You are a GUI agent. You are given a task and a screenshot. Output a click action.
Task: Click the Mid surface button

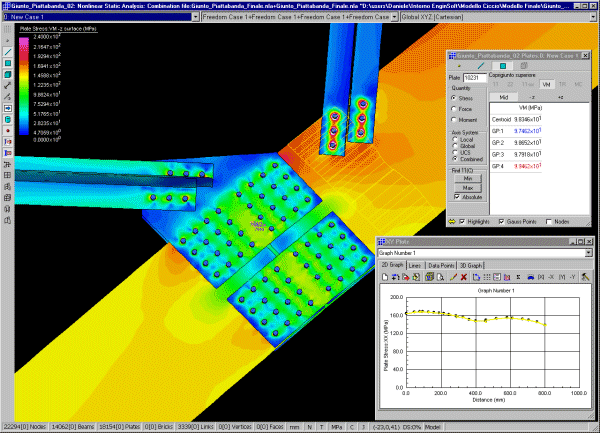[x=504, y=99]
